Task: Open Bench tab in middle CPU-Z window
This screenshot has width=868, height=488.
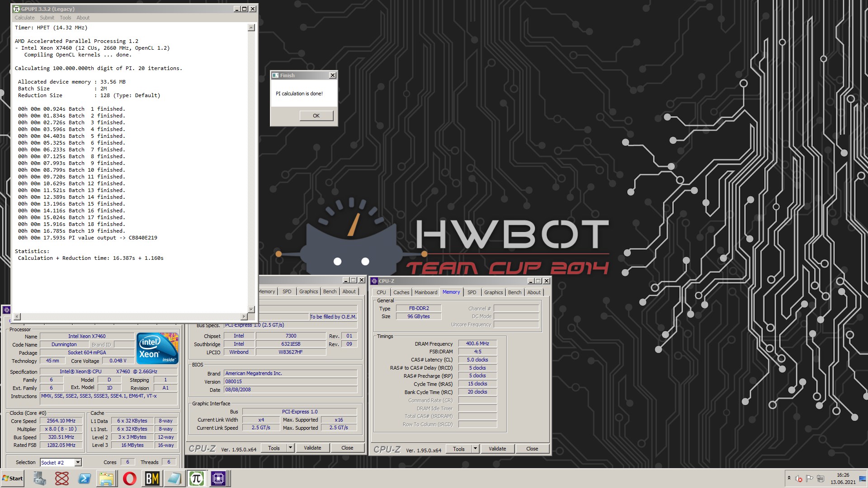Action: pyautogui.click(x=330, y=291)
